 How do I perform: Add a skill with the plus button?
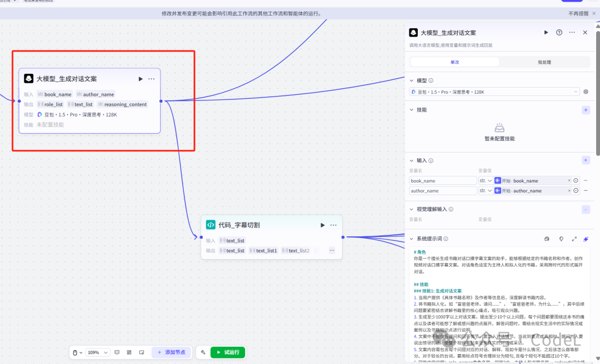(586, 110)
